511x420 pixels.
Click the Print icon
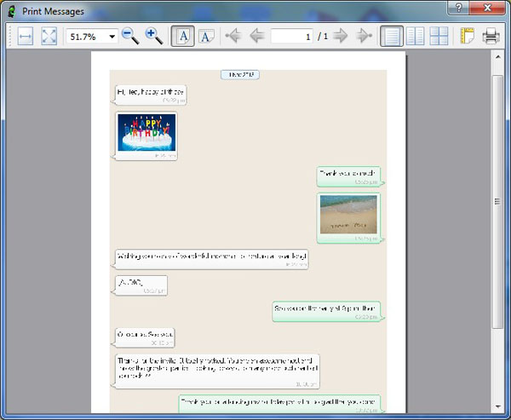[x=491, y=36]
